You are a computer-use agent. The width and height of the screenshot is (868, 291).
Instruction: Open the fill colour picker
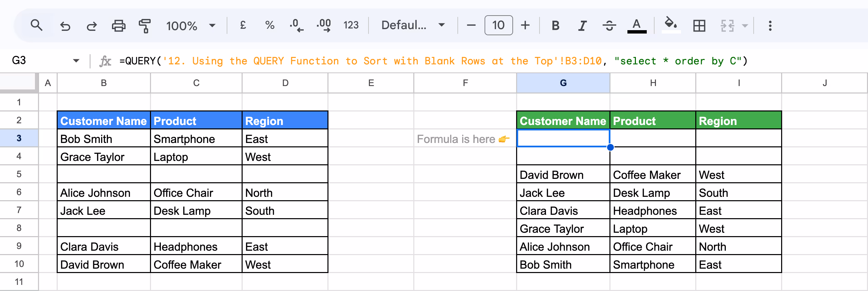[671, 25]
